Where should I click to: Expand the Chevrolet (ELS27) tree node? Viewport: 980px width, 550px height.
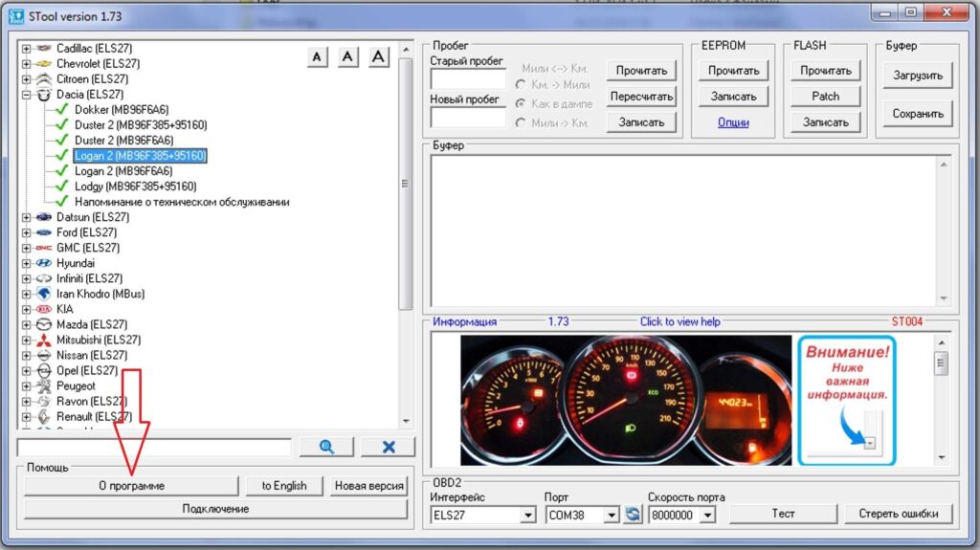(x=26, y=64)
